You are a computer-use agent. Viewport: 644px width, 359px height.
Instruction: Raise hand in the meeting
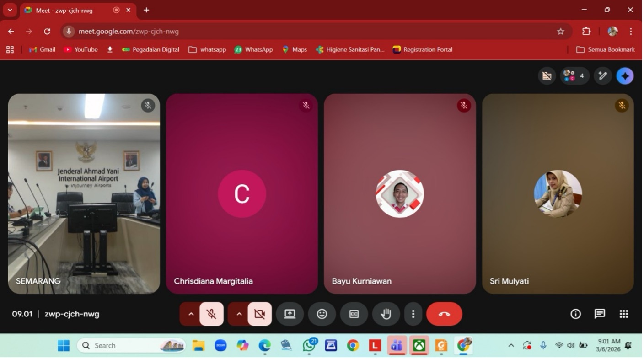click(386, 314)
